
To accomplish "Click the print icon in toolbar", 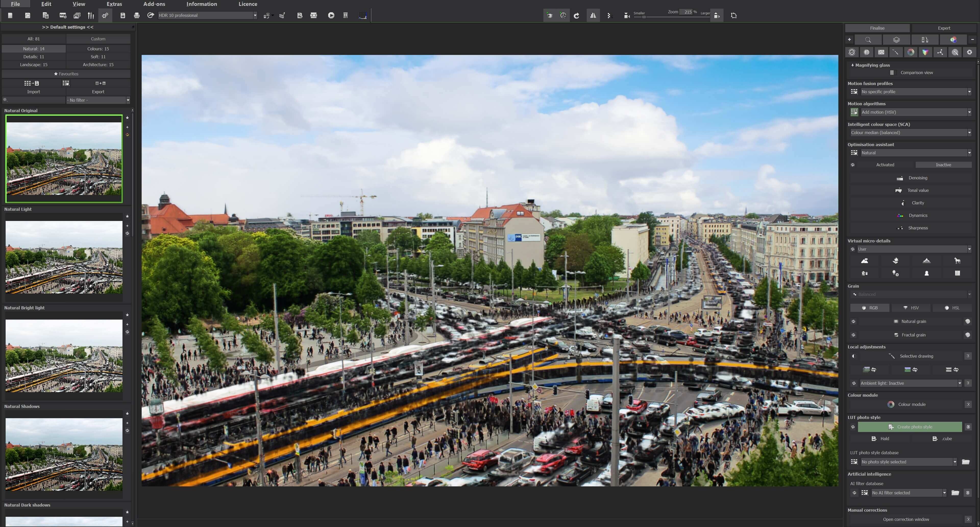I will (137, 15).
